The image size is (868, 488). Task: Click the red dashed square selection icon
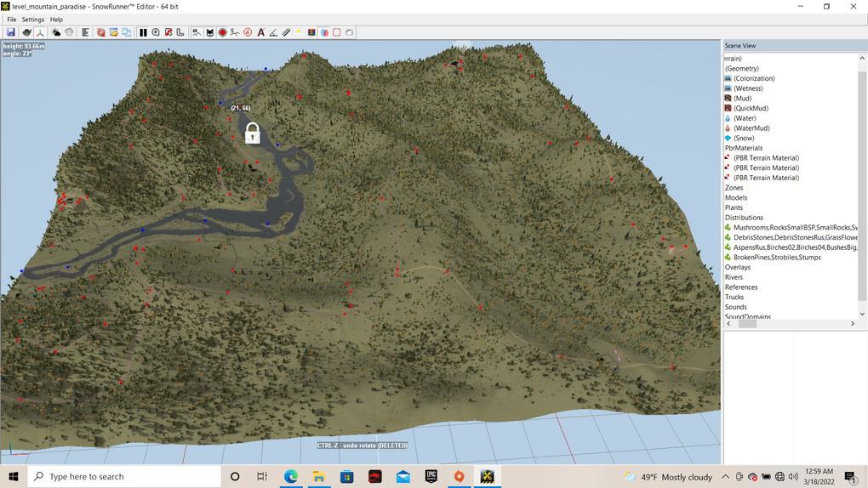tap(337, 32)
